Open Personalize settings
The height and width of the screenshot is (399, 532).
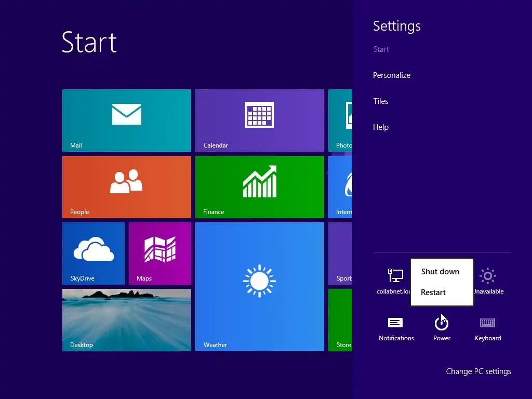pos(392,75)
